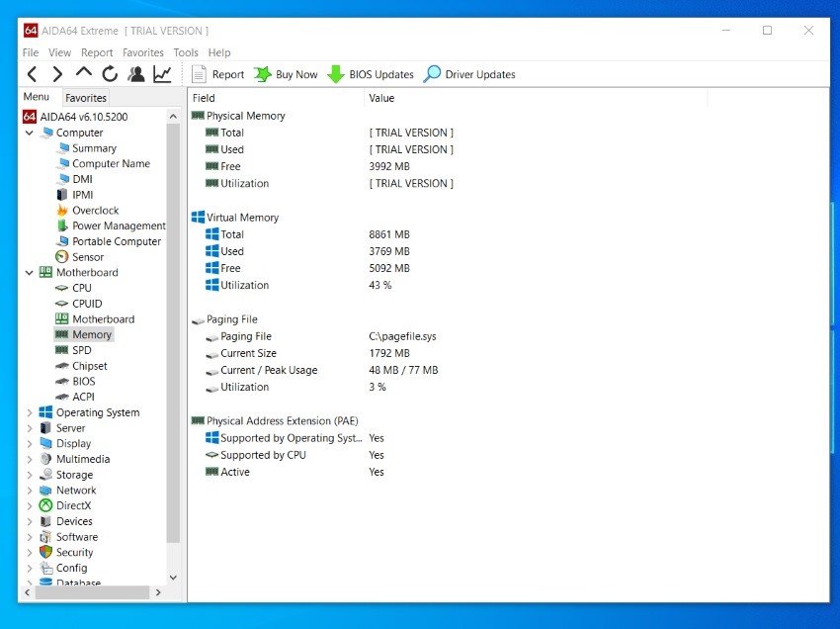Click the tree horizontal scrollbar thumb
The image size is (840, 629).
pyautogui.click(x=92, y=592)
